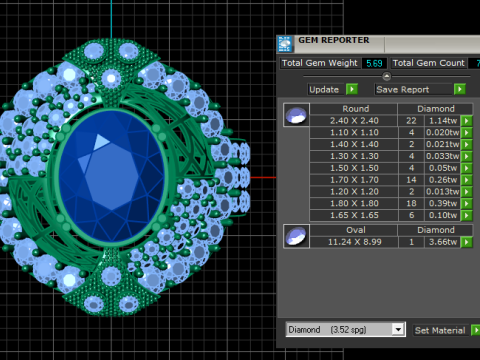The image size is (480, 360).
Task: Click the 1.65 X 1.65 size cell
Action: [x=354, y=215]
